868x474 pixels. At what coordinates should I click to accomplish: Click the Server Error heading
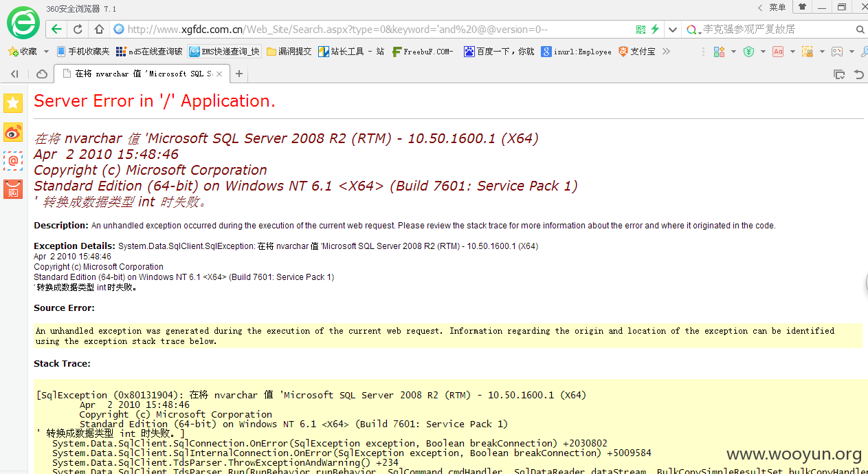(155, 101)
